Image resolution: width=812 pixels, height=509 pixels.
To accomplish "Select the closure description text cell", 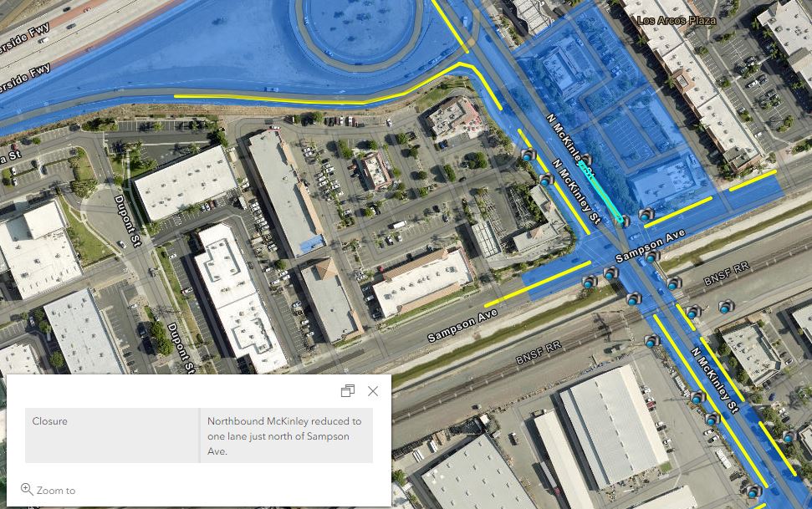I will [286, 435].
